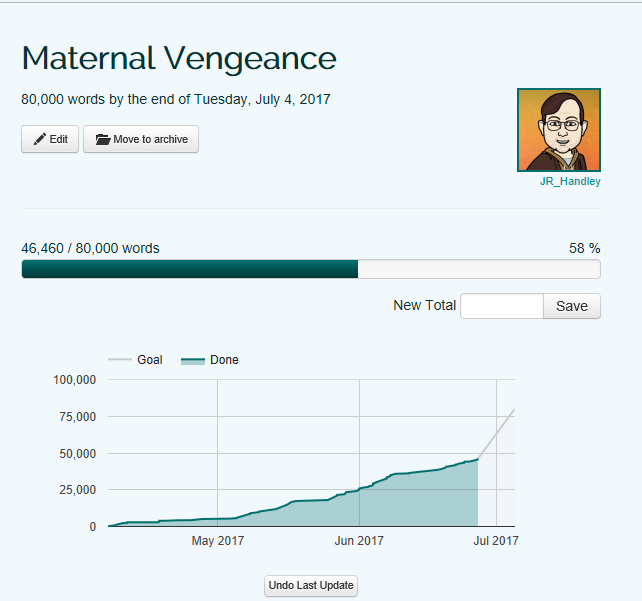The width and height of the screenshot is (642, 601).
Task: Open the JR_Handley profile link
Action: (569, 182)
